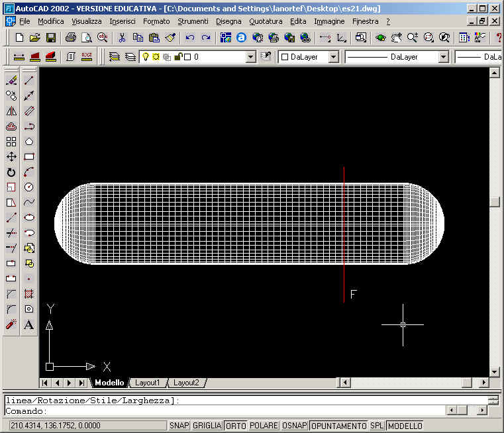Cut selection with the scissors icon
504x433 pixels.
coord(122,38)
